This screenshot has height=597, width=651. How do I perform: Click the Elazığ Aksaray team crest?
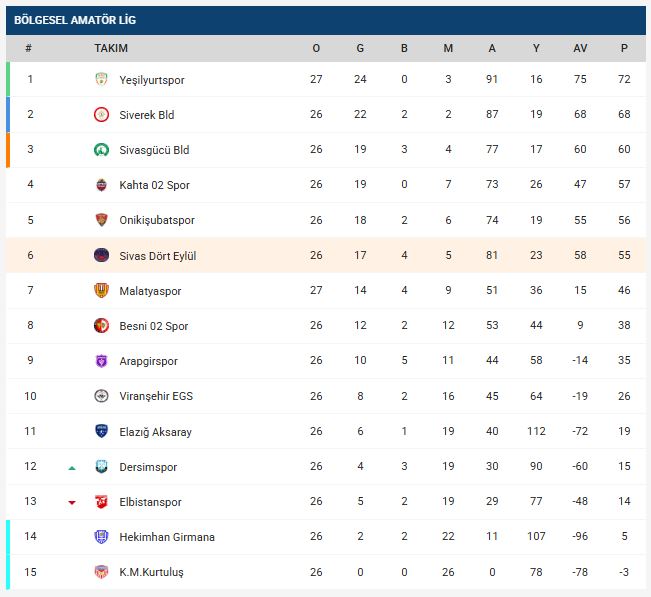coord(100,431)
